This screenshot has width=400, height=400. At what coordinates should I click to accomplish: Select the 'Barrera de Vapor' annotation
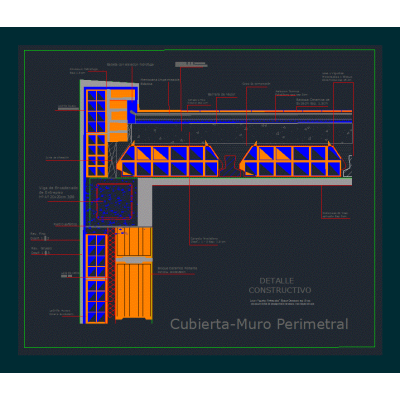click(x=222, y=95)
